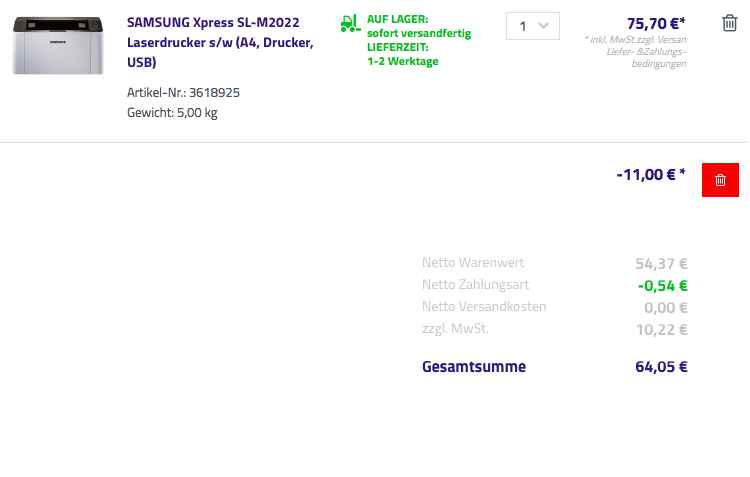Screen dimensions: 750x477
Task: Click the red trash delete button
Action: (x=720, y=179)
